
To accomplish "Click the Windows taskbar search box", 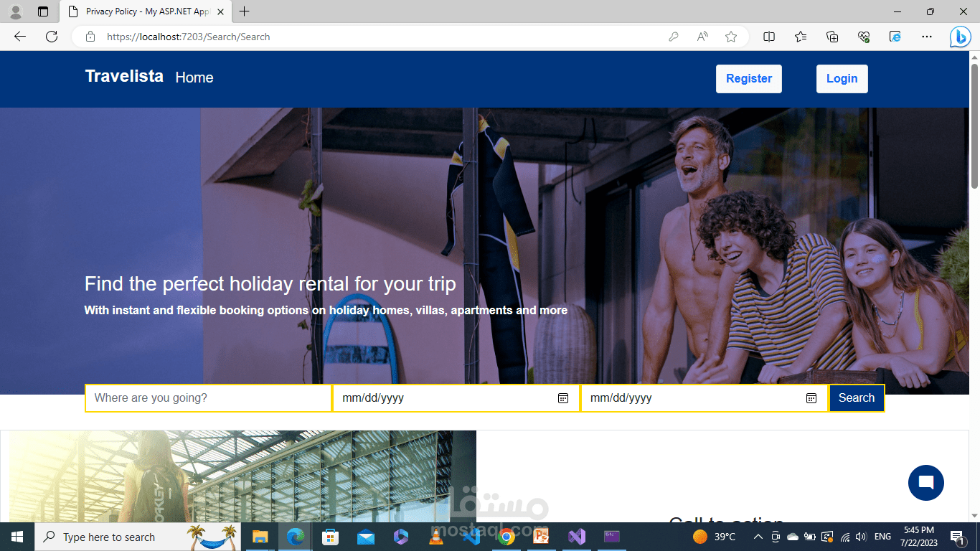I will point(138,537).
